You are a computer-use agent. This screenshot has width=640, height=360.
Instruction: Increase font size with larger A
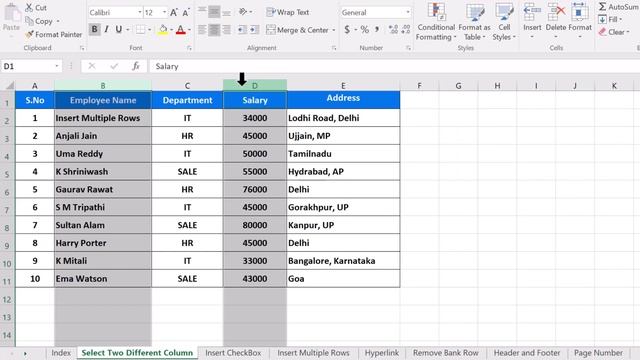[174, 13]
